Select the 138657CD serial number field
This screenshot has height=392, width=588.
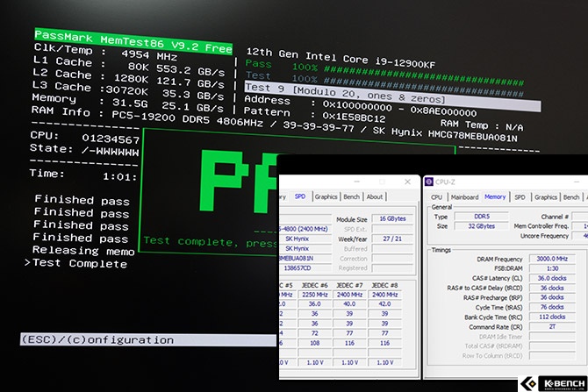305,268
